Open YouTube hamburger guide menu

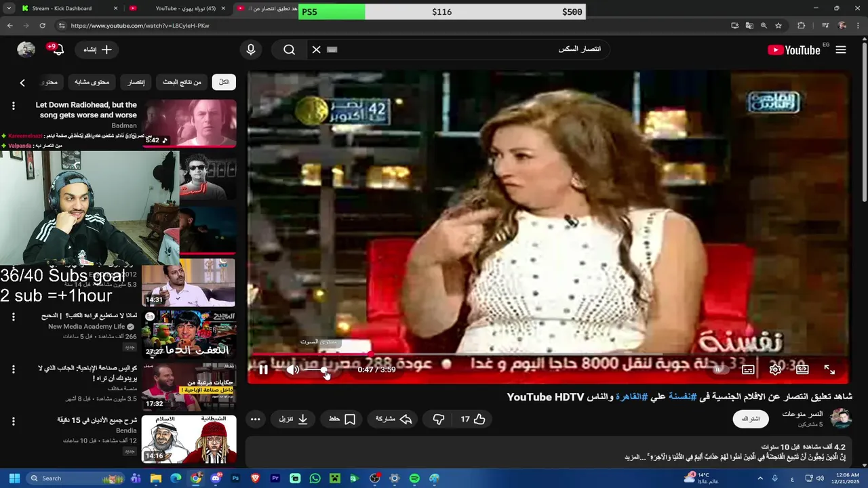tap(841, 49)
